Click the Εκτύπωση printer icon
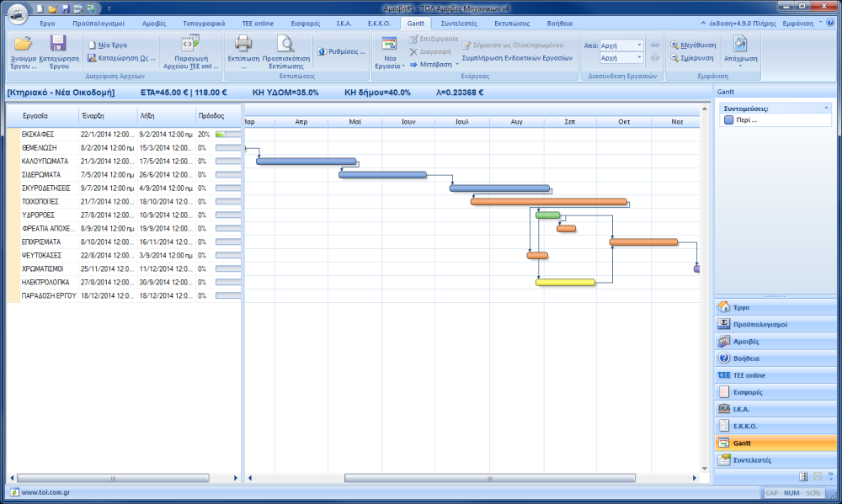This screenshot has width=842, height=504. tap(243, 44)
